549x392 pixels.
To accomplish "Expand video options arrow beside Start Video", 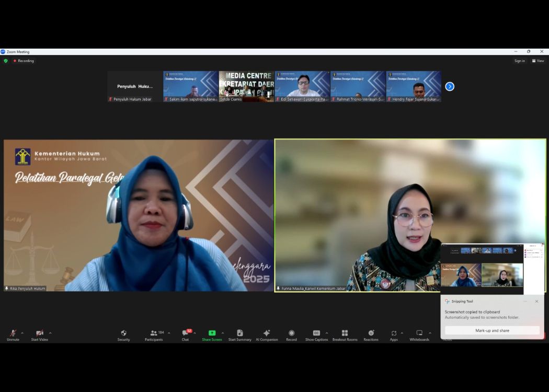I will [50, 333].
